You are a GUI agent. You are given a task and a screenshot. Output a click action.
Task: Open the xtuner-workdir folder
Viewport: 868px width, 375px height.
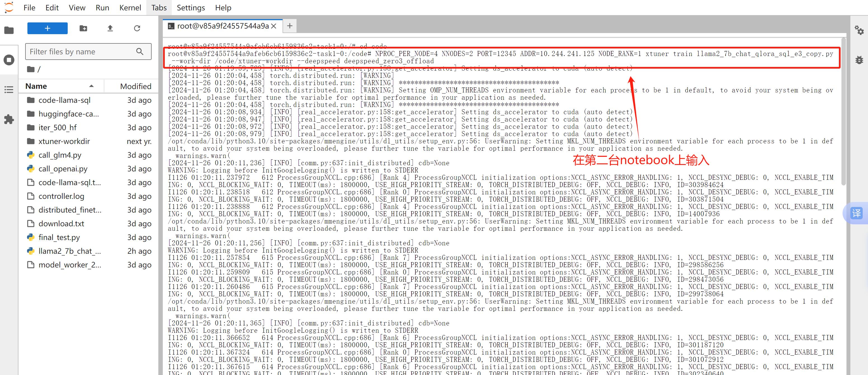pyautogui.click(x=64, y=141)
